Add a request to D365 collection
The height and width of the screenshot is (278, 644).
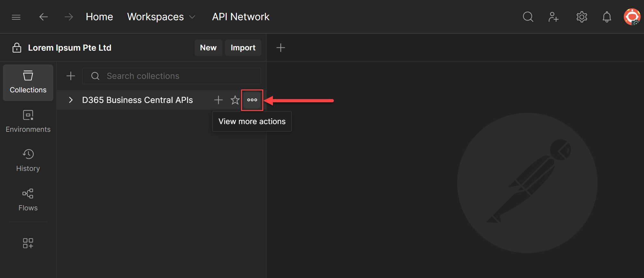pos(218,100)
